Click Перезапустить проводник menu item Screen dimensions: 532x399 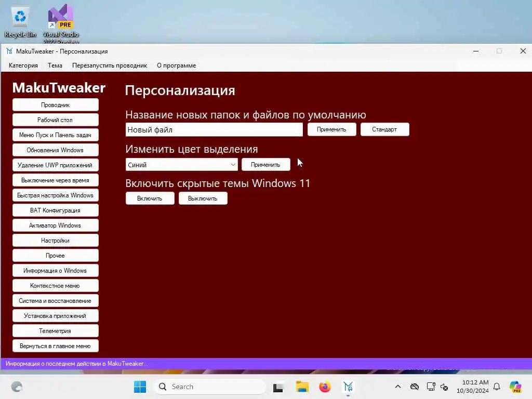pyautogui.click(x=110, y=65)
